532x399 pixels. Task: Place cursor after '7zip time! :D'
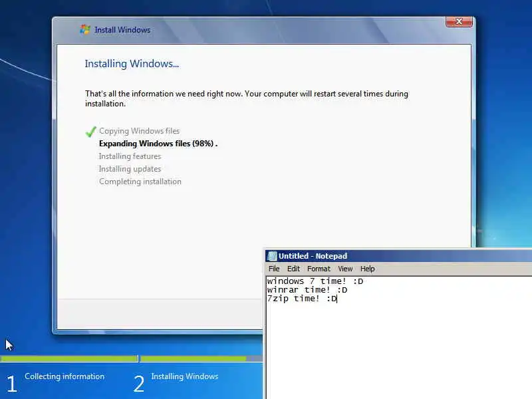[337, 299]
